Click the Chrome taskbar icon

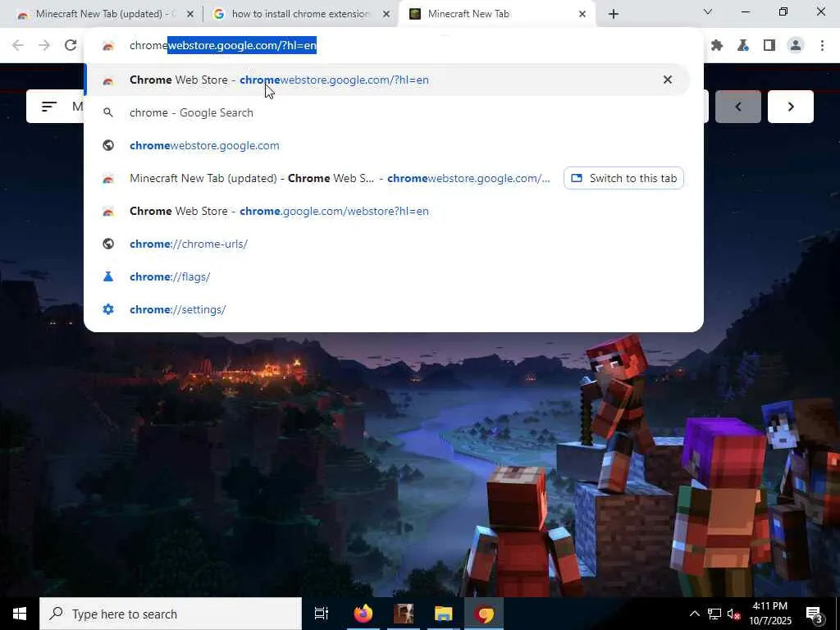[484, 614]
